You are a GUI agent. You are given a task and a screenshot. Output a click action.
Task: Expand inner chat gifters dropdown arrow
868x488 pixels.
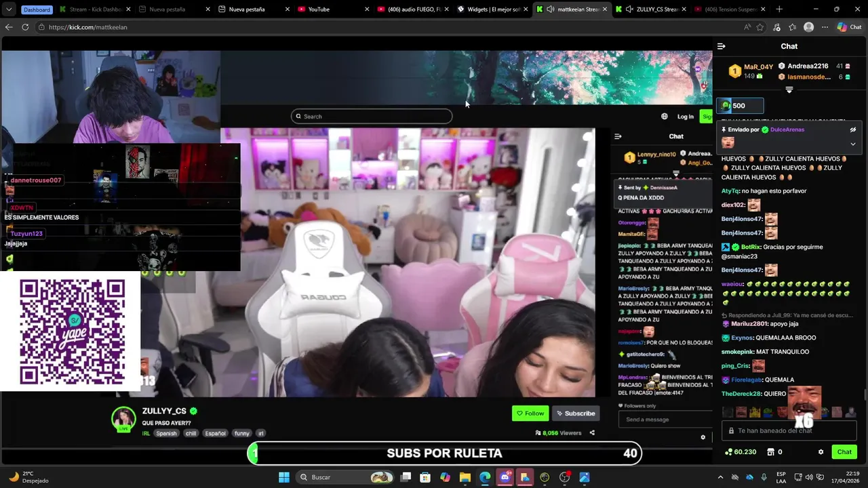tap(676, 174)
